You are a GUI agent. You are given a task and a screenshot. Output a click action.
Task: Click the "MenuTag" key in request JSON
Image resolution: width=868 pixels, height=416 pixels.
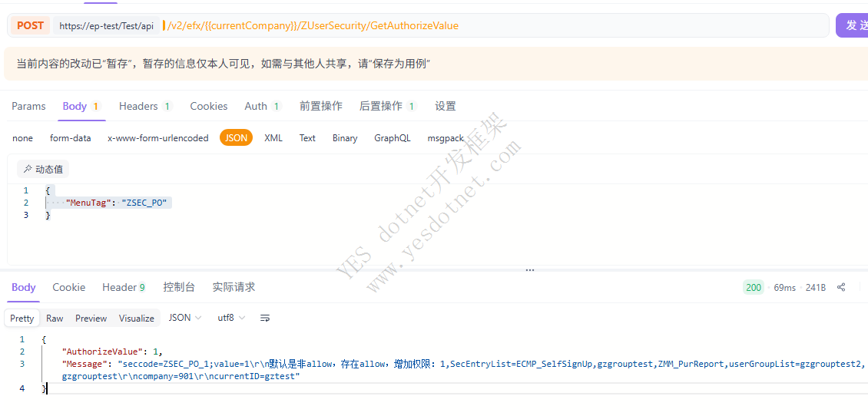pos(88,203)
